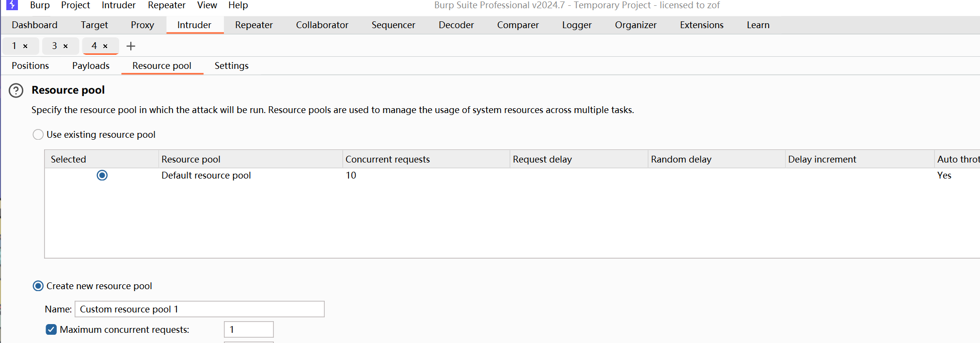Open the Payloads sub-tab
The width and height of the screenshot is (980, 343).
coord(91,65)
